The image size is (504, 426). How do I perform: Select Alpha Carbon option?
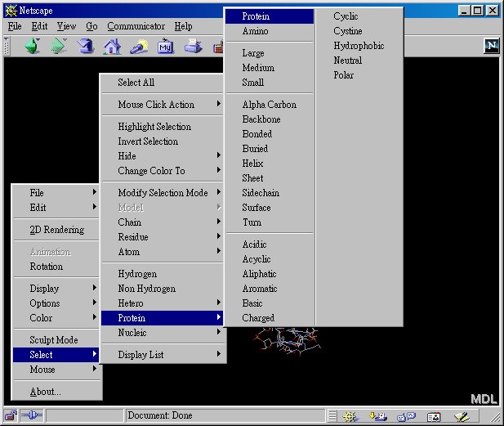coord(270,104)
